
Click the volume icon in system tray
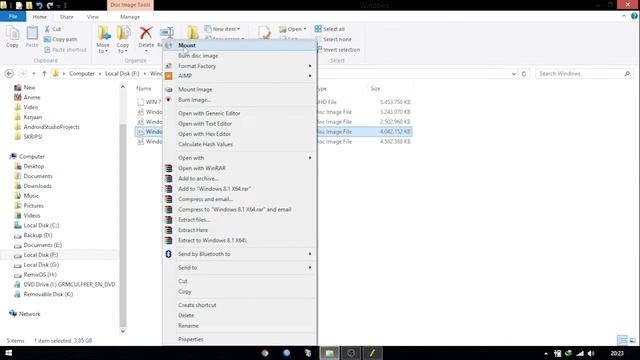tap(591, 353)
